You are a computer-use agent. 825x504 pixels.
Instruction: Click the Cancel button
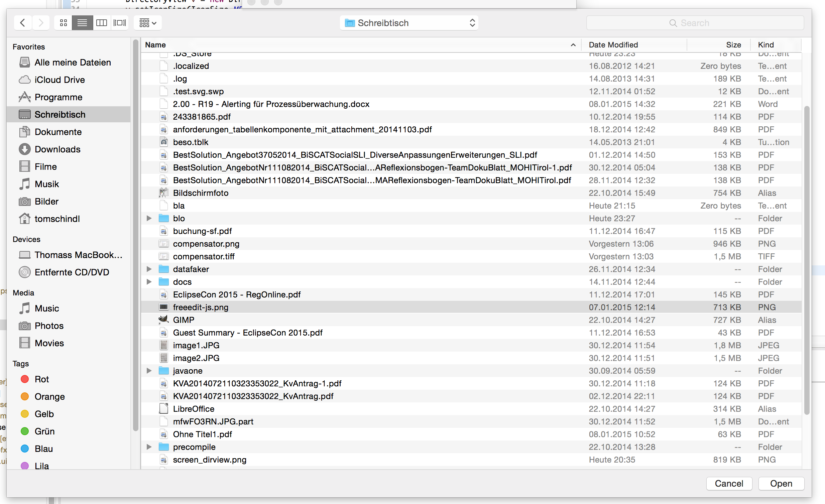click(729, 484)
